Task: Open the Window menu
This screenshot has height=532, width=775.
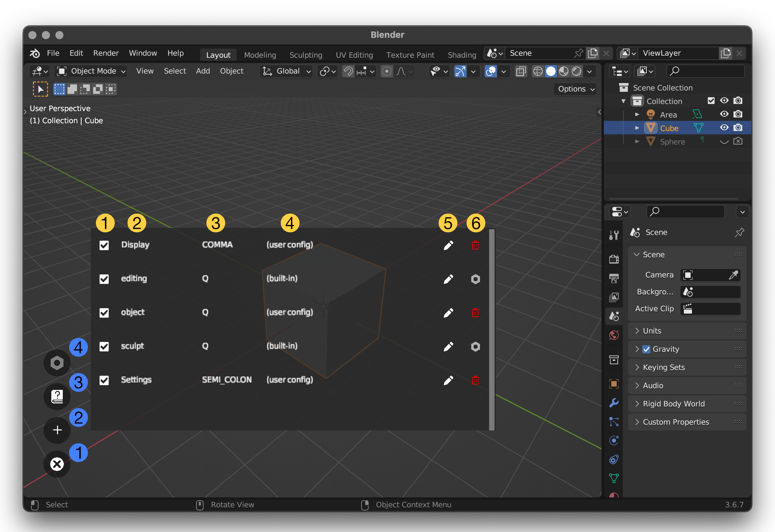Action: (x=143, y=53)
